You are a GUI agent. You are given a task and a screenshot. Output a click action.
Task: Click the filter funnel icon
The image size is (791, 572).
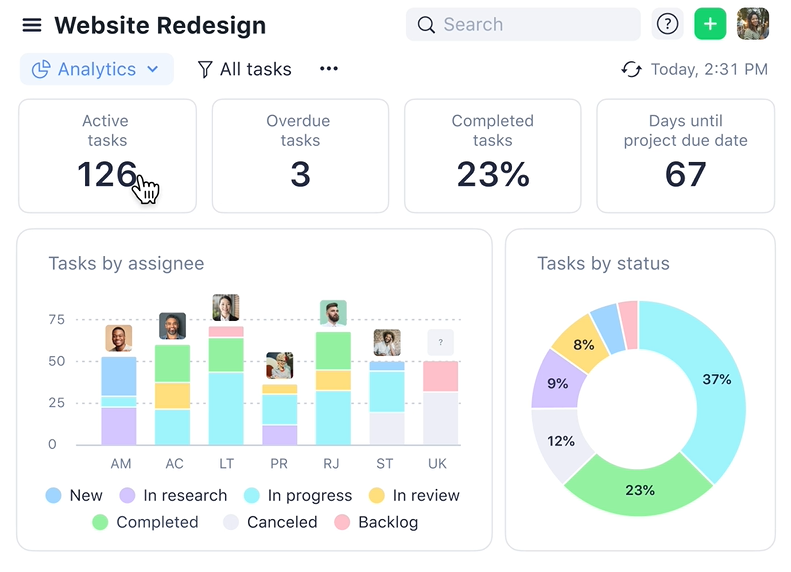[x=205, y=69]
